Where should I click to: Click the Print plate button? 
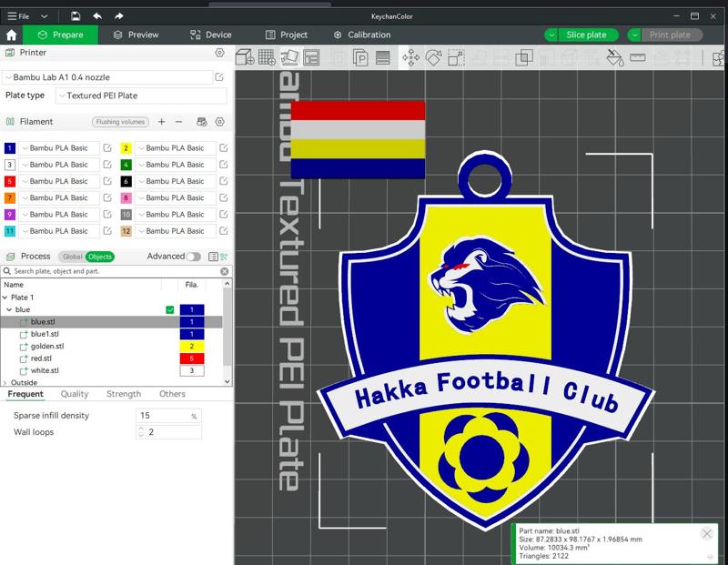(670, 35)
